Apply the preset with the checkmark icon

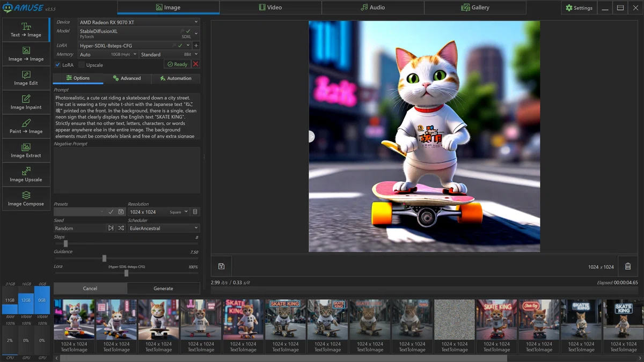coord(111,212)
